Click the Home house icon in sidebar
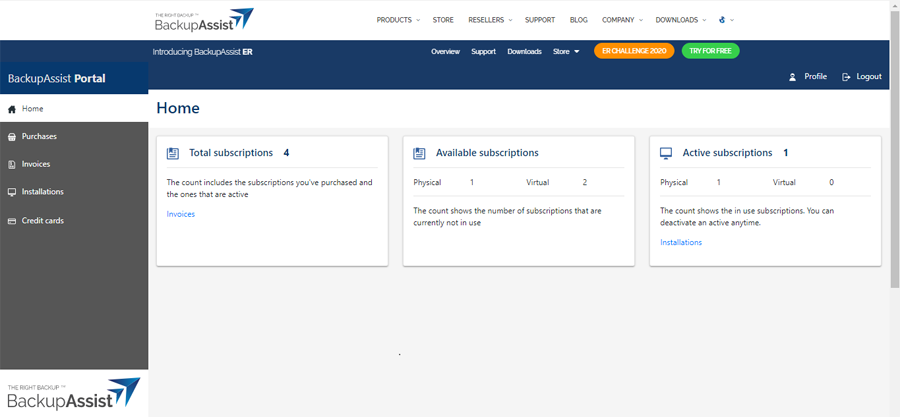 pyautogui.click(x=11, y=109)
